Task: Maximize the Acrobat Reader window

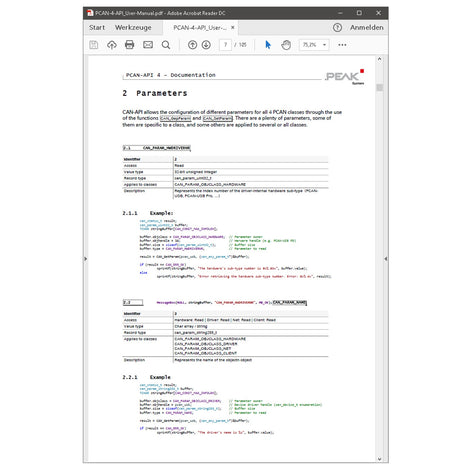Action: pos(359,13)
